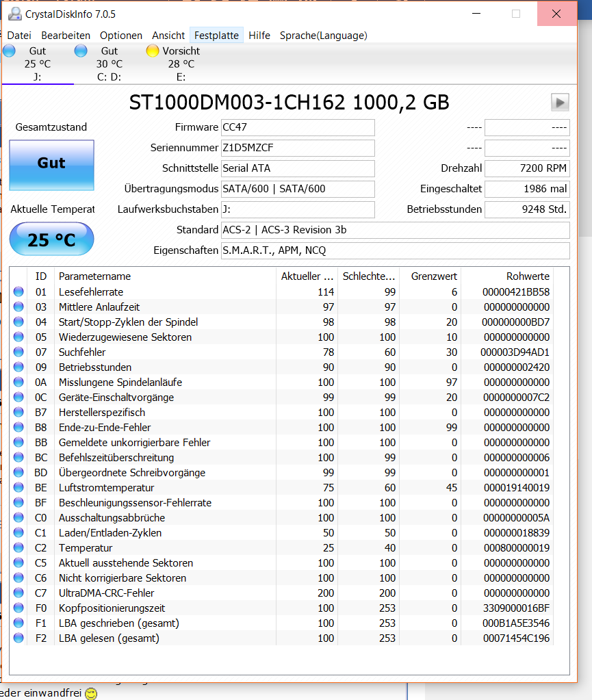The image size is (592, 700).
Task: Click status icon of Nicht korrigierbare Sektoren
Action: pyautogui.click(x=18, y=578)
